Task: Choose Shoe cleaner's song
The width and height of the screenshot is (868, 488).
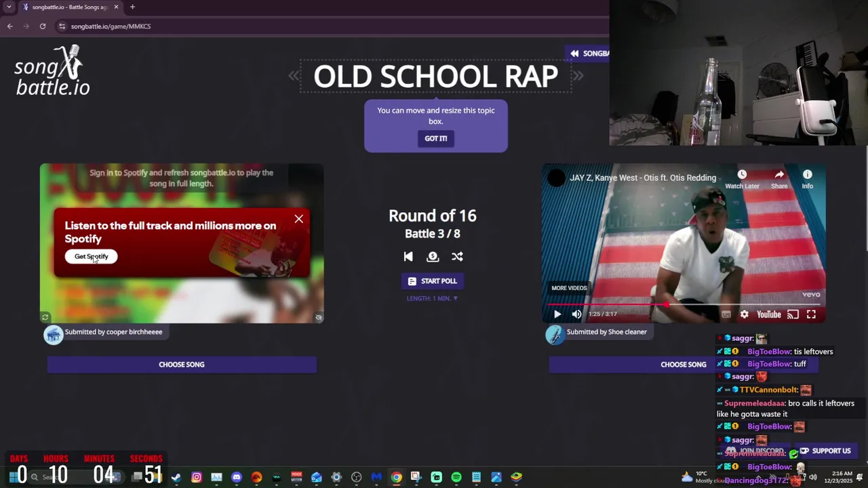Action: coord(683,365)
